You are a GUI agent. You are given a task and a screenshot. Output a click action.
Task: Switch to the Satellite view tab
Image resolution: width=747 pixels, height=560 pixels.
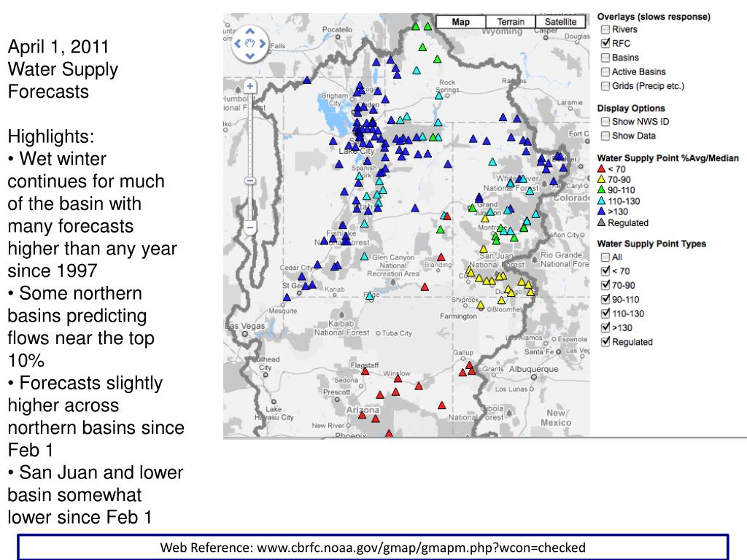pyautogui.click(x=560, y=22)
